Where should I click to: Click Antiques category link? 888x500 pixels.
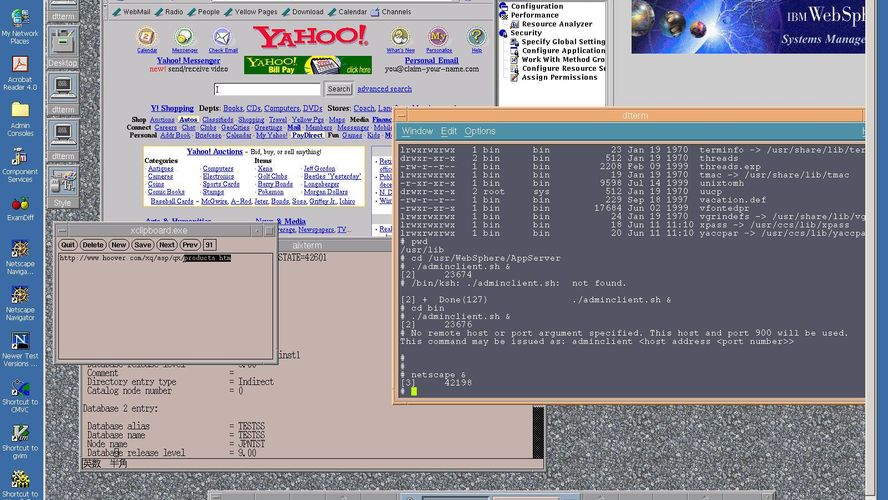click(161, 169)
